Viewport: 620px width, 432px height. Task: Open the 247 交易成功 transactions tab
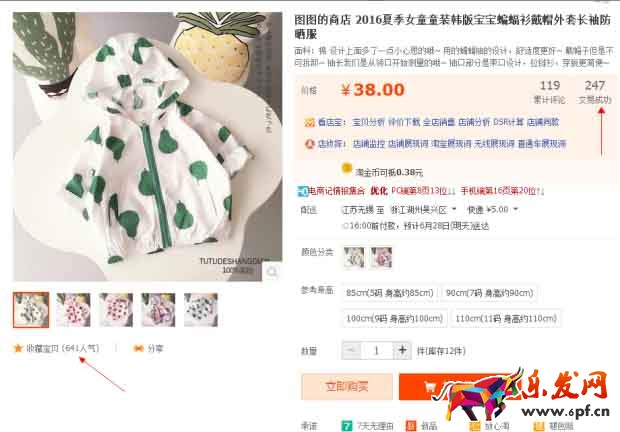click(x=595, y=92)
